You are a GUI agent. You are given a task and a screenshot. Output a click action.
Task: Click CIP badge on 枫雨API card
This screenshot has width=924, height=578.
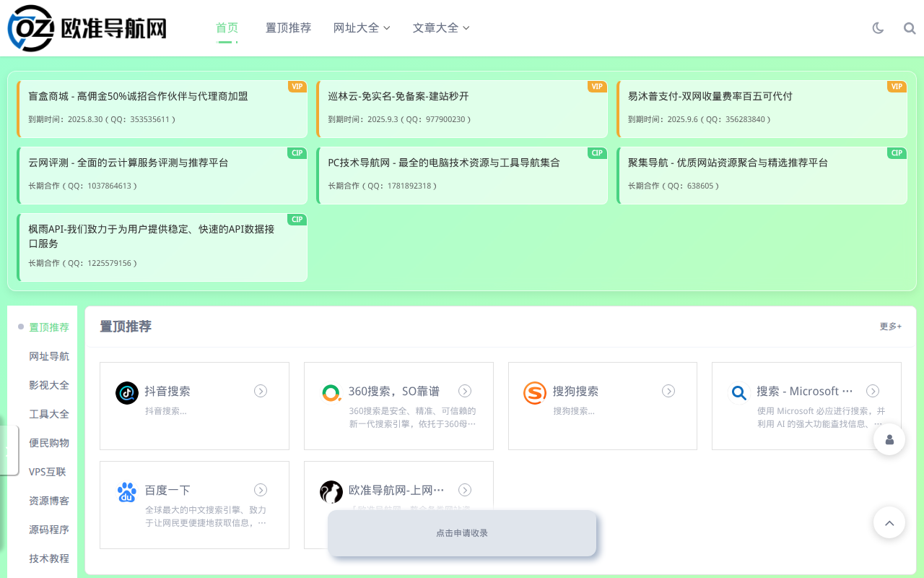tap(297, 220)
